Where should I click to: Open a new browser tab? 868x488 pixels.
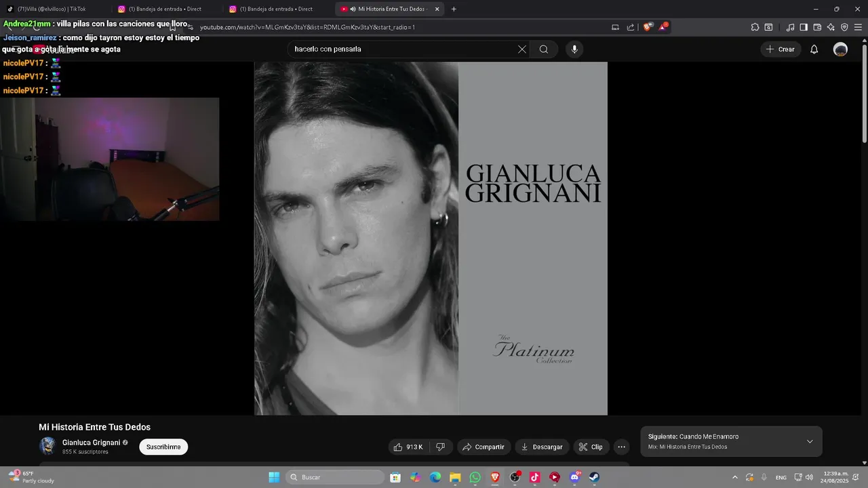click(x=454, y=9)
